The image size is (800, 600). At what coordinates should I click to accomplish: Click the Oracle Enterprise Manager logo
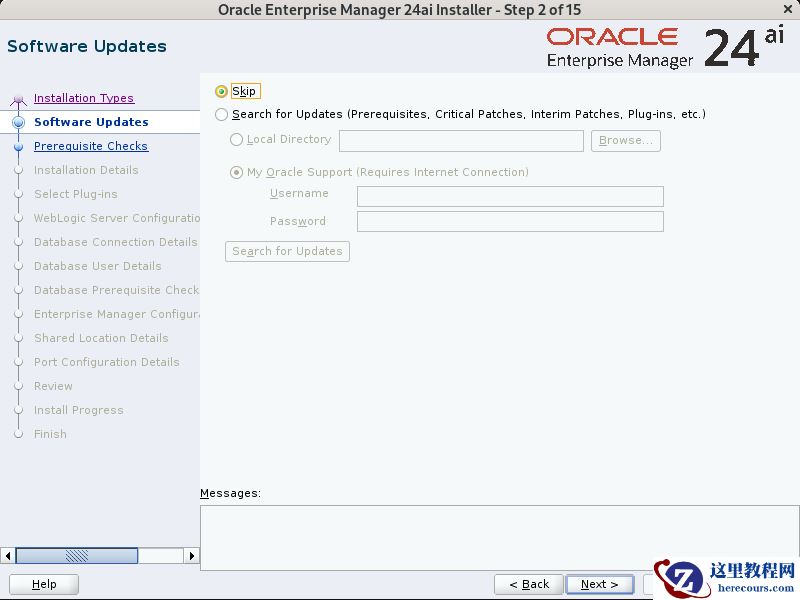tap(665, 47)
